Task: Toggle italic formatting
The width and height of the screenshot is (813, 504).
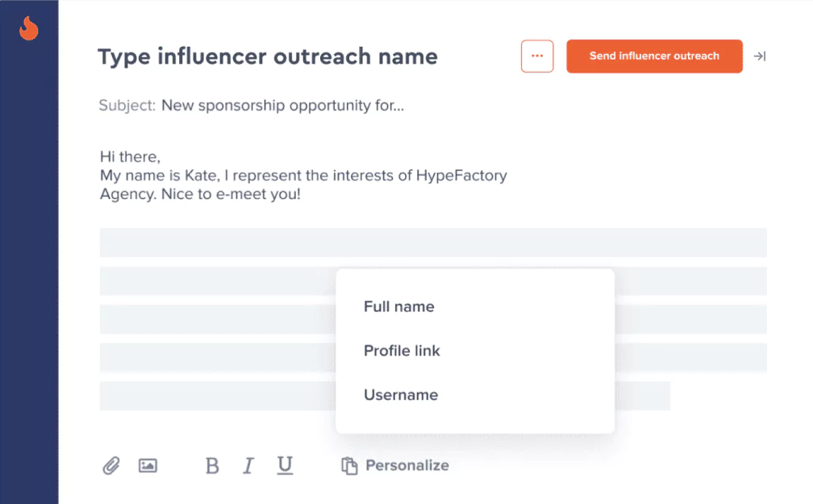Action: point(248,465)
